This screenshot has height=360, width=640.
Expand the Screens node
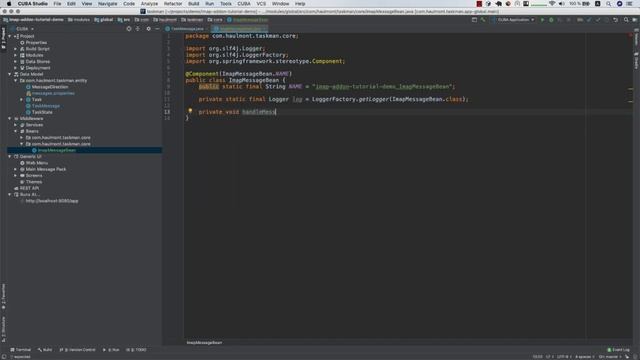click(16, 176)
